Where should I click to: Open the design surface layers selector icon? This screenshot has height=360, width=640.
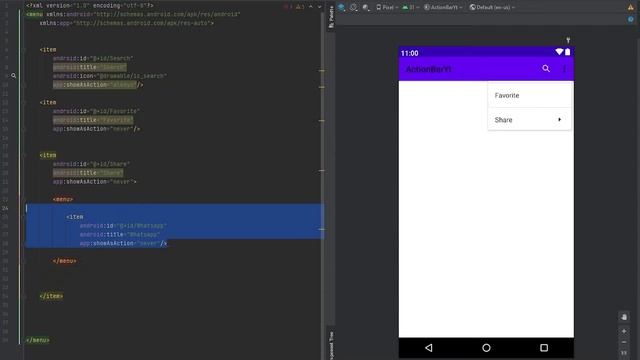click(342, 7)
